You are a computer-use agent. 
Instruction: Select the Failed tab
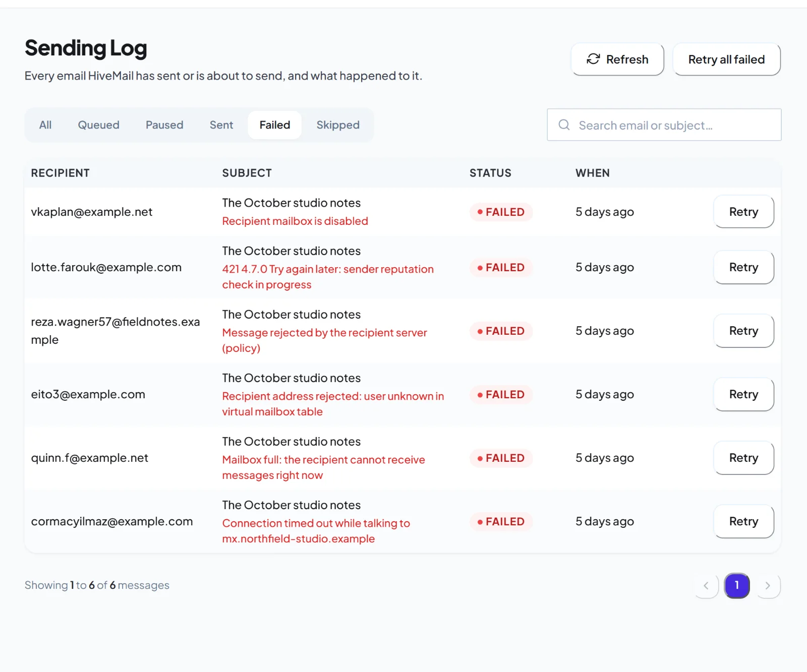[275, 125]
